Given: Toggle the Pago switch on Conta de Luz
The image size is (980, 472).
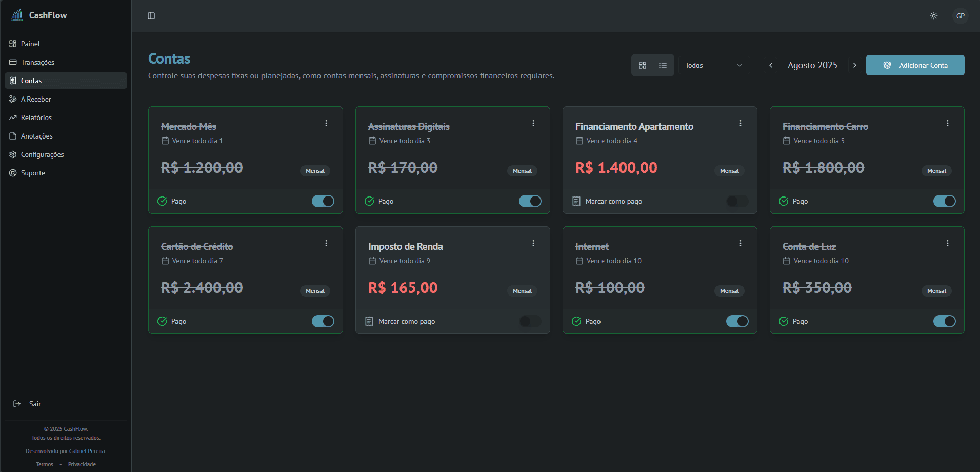Looking at the screenshot, I should 944,321.
